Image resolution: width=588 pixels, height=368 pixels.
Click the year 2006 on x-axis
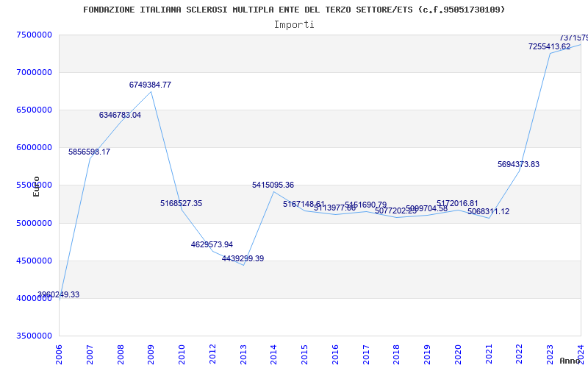coord(59,355)
